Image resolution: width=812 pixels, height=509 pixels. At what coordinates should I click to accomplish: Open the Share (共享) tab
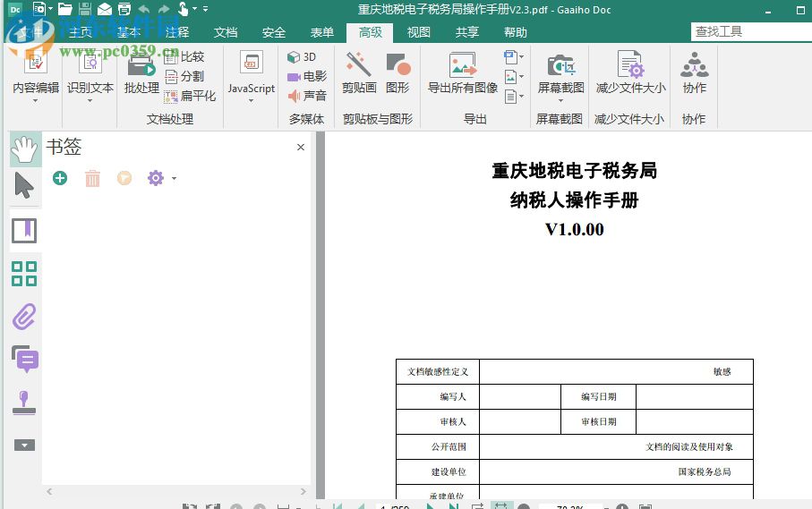coord(467,32)
